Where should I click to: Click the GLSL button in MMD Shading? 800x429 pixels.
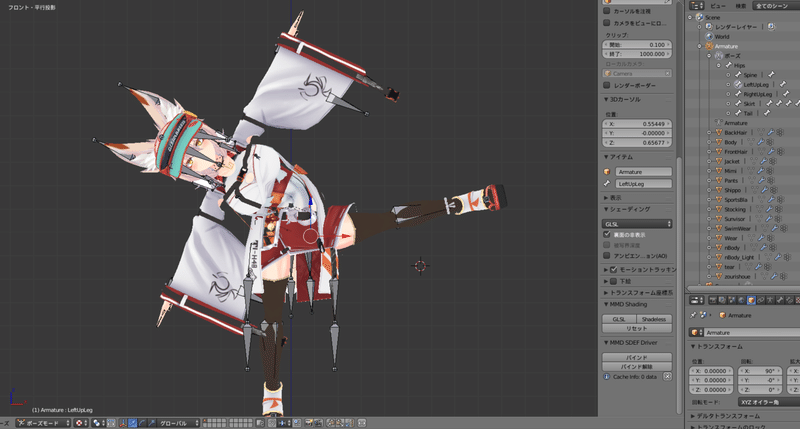[619, 319]
